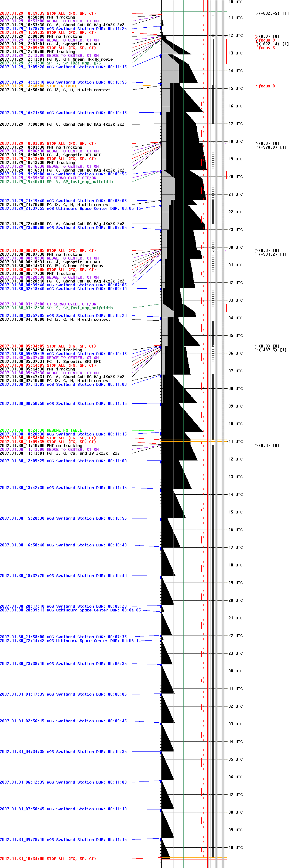Click the red 'focus 3' annotation
This screenshot has height=868, width=294.
pyautogui.click(x=266, y=48)
